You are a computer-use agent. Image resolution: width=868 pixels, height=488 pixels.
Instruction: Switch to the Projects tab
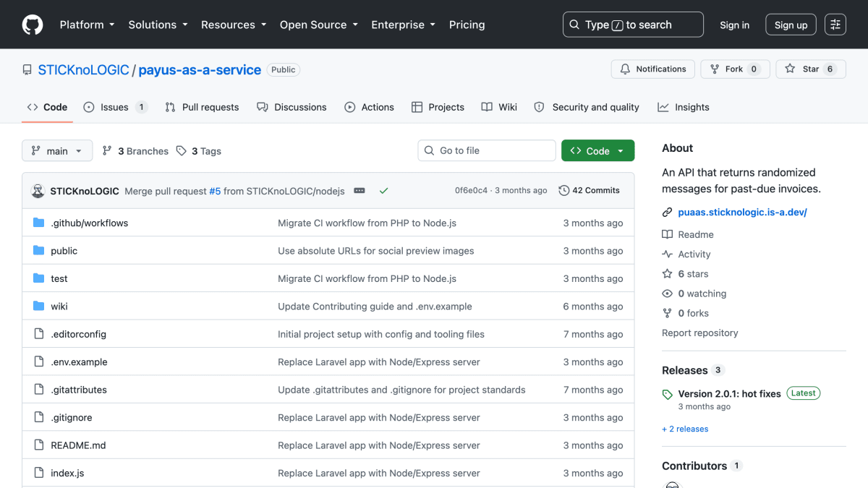[x=438, y=107]
